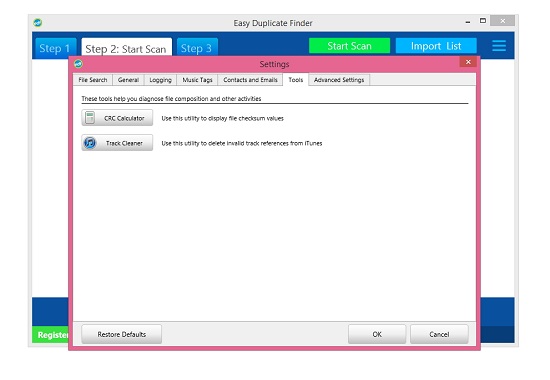Image resolution: width=550 pixels, height=380 pixels.
Task: Switch to Step 3 tab in main window
Action: pyautogui.click(x=197, y=48)
